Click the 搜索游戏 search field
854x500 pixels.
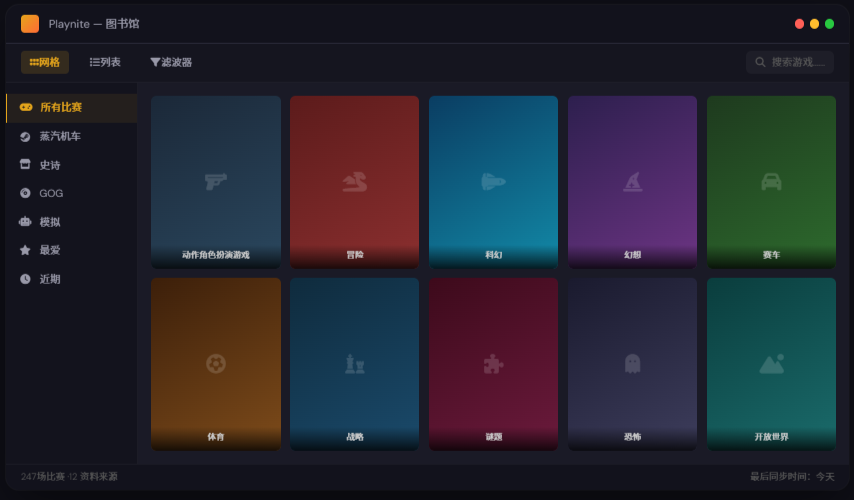(790, 62)
